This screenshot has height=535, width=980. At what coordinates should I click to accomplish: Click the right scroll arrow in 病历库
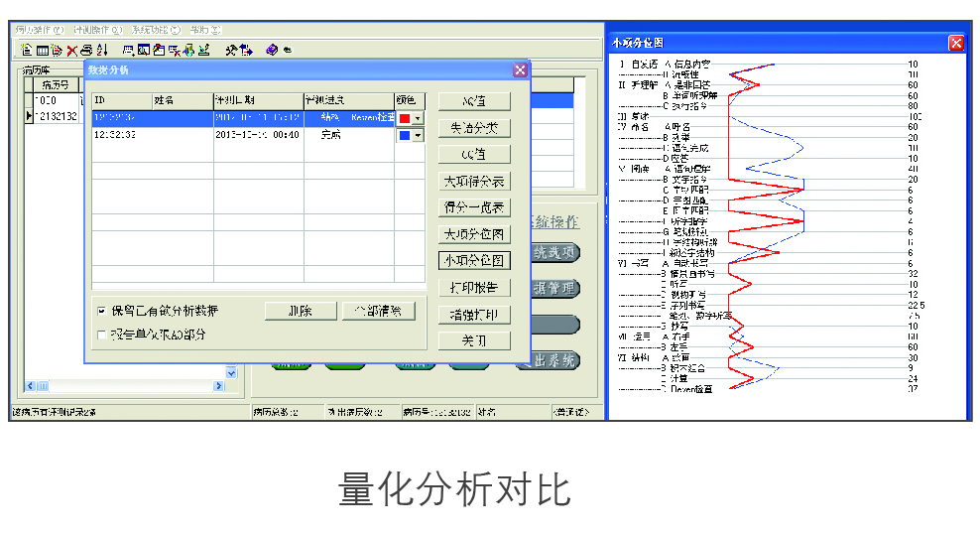(218, 386)
